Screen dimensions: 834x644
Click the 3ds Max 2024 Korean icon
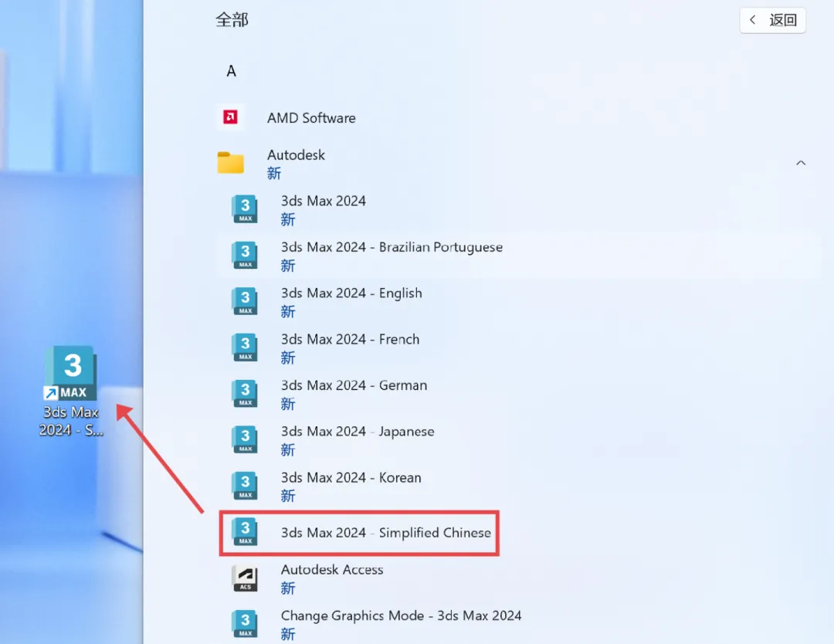tap(245, 486)
